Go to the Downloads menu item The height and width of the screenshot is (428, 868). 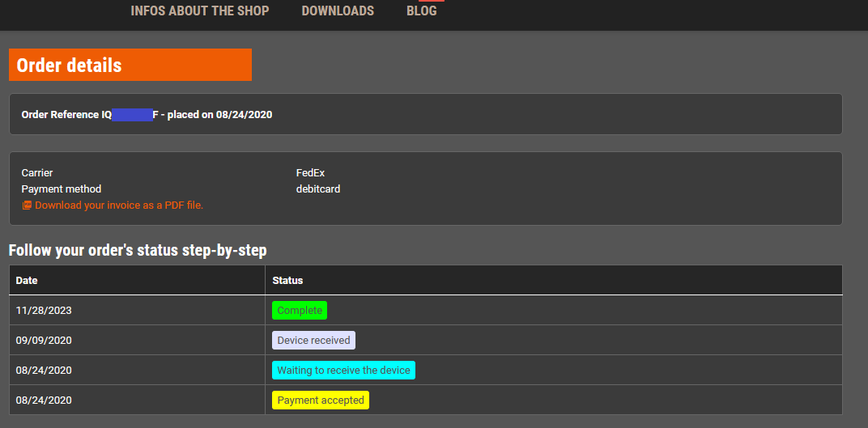click(x=338, y=11)
